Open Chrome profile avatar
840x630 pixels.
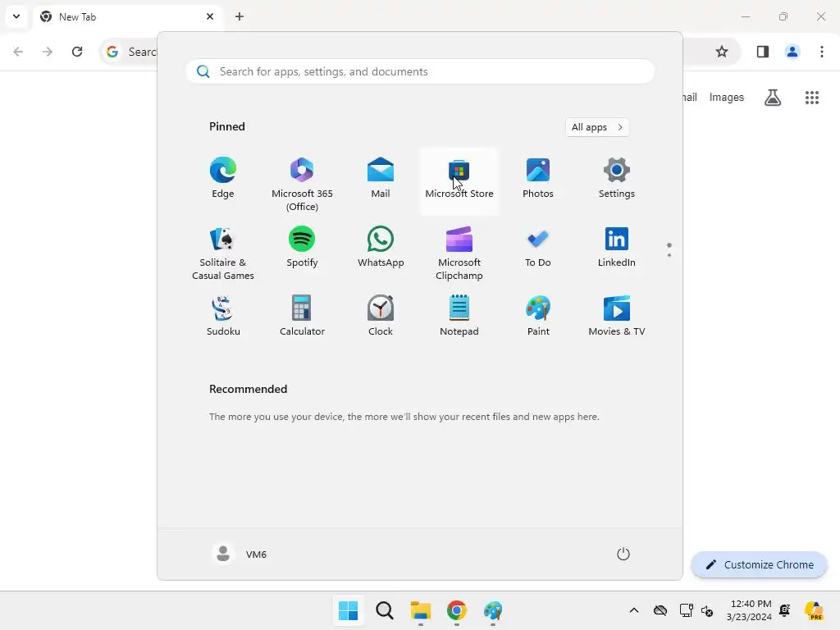tap(792, 52)
